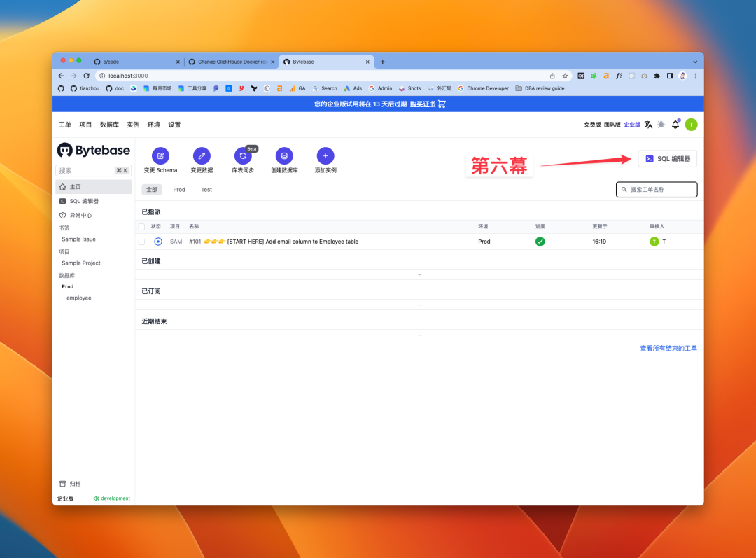Click the screenshot camera extension icon
The width and height of the screenshot is (756, 558).
click(x=644, y=76)
